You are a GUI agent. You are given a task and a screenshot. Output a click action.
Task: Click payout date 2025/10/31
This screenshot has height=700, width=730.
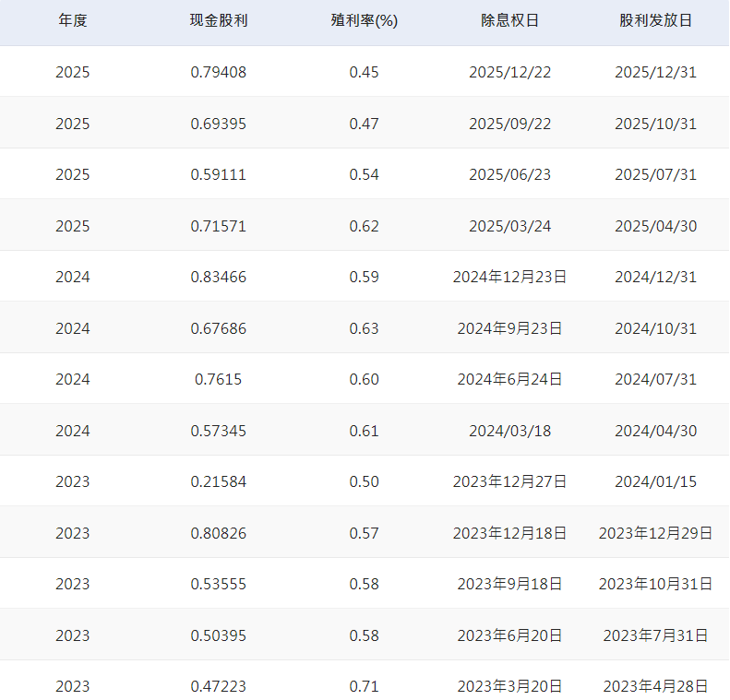click(x=655, y=124)
